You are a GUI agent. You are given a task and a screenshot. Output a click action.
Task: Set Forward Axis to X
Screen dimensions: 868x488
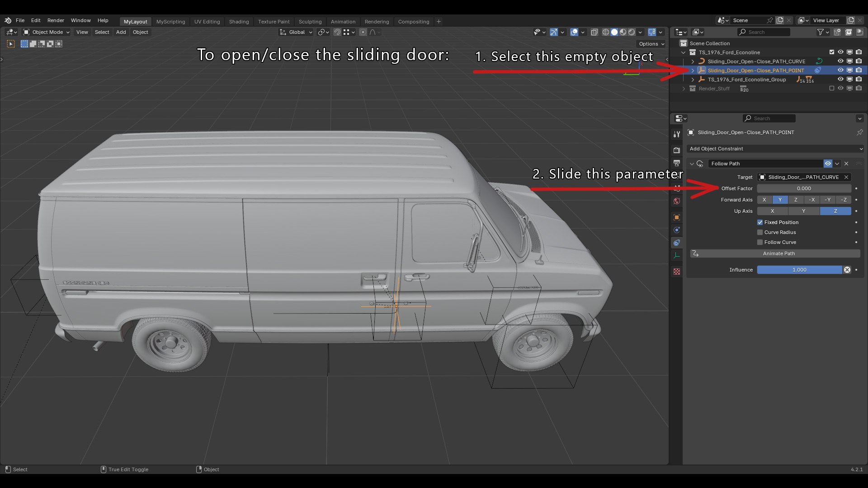pyautogui.click(x=764, y=200)
